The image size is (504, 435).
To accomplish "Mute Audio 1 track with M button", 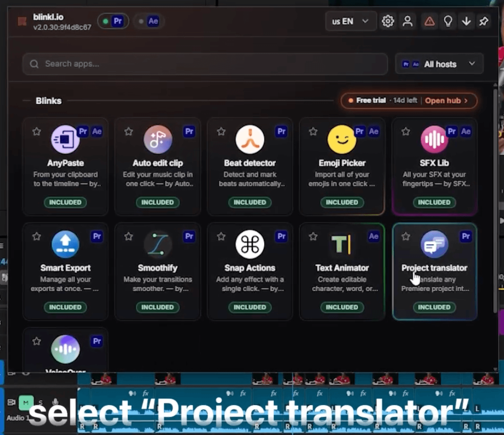I will pyautogui.click(x=26, y=403).
